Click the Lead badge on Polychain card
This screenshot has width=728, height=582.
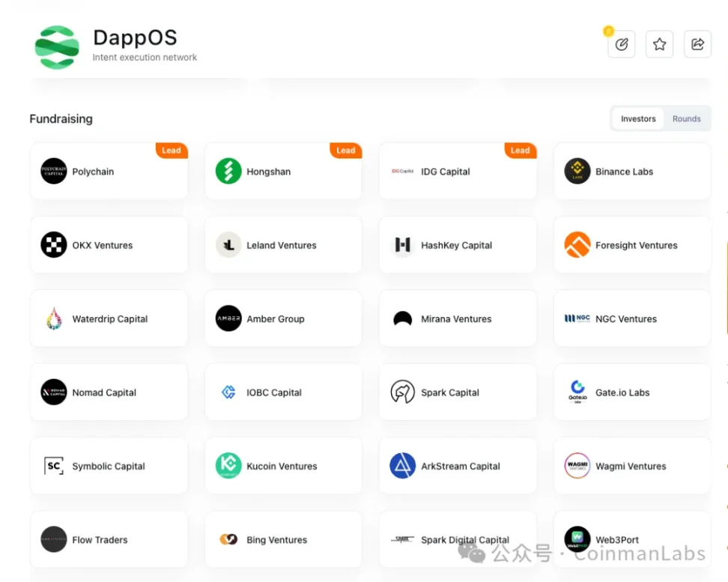coord(172,151)
